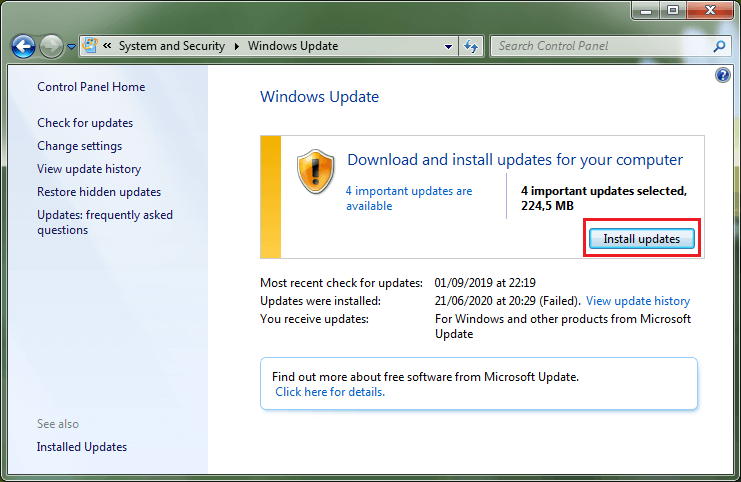Viewport: 741px width, 482px height.
Task: Click the greyed Forward arrow button
Action: 51,46
